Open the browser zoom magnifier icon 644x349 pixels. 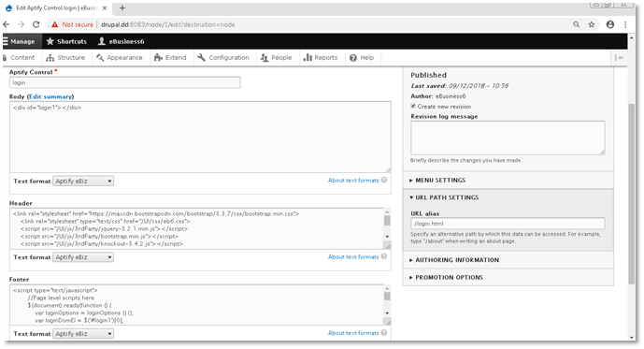click(x=576, y=24)
